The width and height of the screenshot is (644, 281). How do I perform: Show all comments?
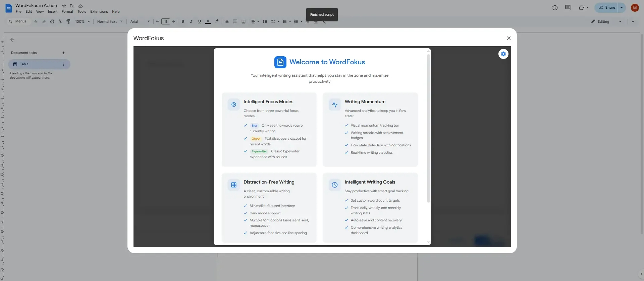(x=568, y=7)
